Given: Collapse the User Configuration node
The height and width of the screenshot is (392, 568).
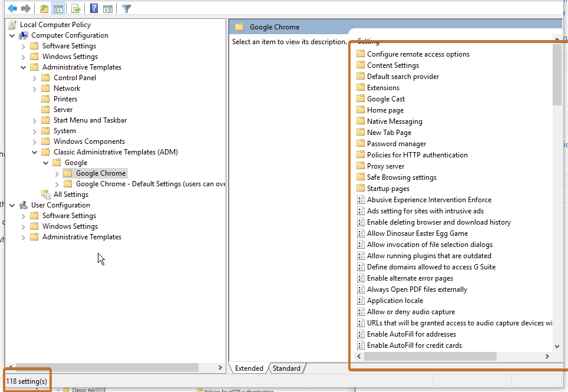Looking at the screenshot, I should [12, 205].
